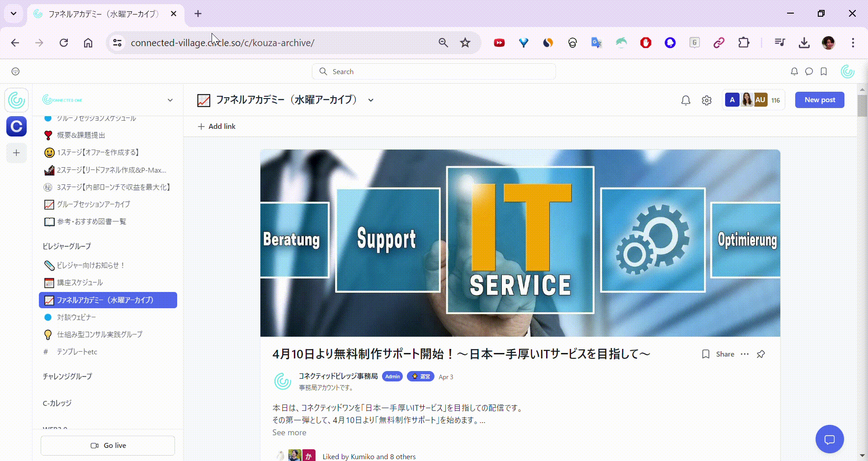Select 講座スケジュール in sidebar
Screen dimensions: 868x461
point(80,283)
